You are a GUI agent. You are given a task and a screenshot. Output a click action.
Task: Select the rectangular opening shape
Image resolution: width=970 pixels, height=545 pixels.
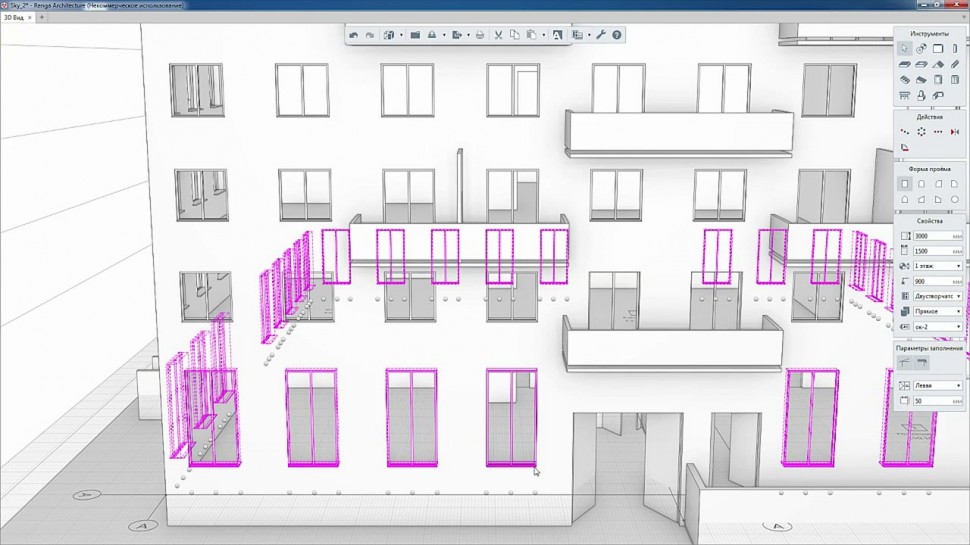point(905,184)
